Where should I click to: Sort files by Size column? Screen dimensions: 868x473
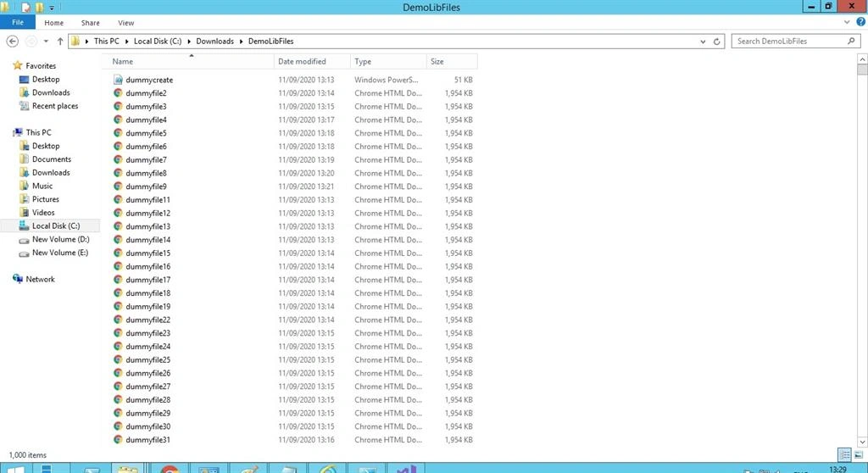point(452,62)
